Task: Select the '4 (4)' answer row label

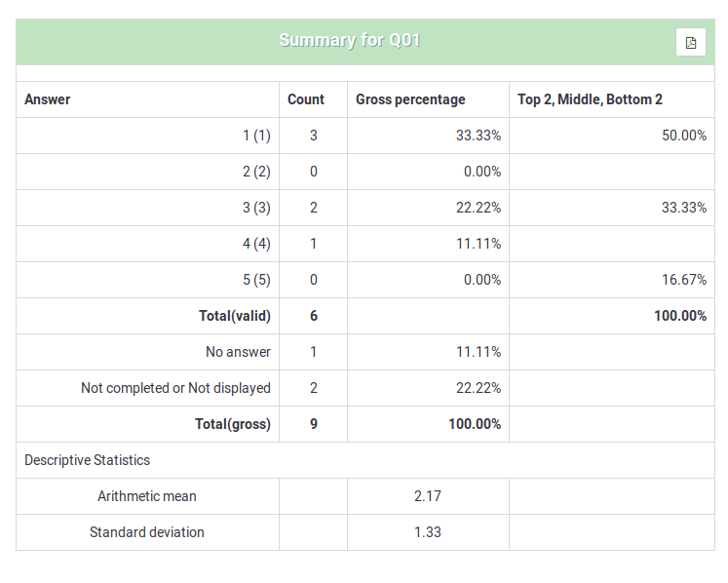Action: point(256,244)
